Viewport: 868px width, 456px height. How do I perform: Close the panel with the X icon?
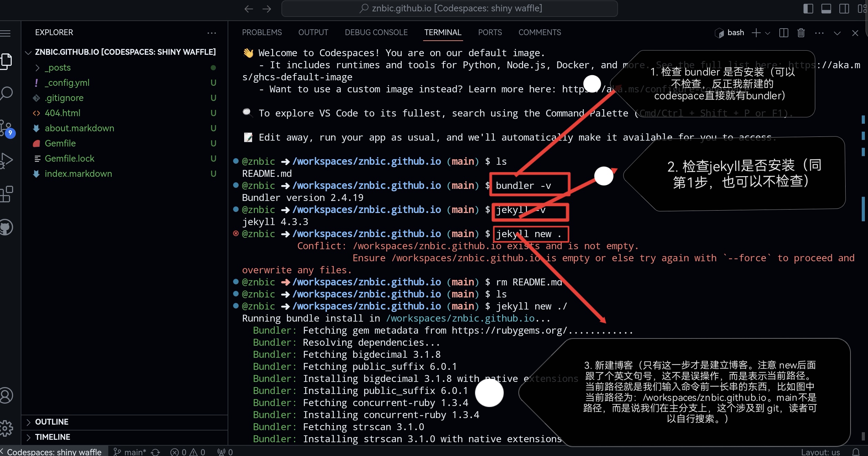[x=855, y=33]
